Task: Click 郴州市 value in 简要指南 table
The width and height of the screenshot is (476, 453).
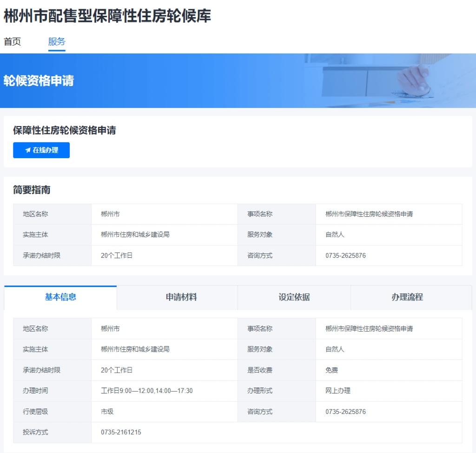Action: [x=110, y=214]
